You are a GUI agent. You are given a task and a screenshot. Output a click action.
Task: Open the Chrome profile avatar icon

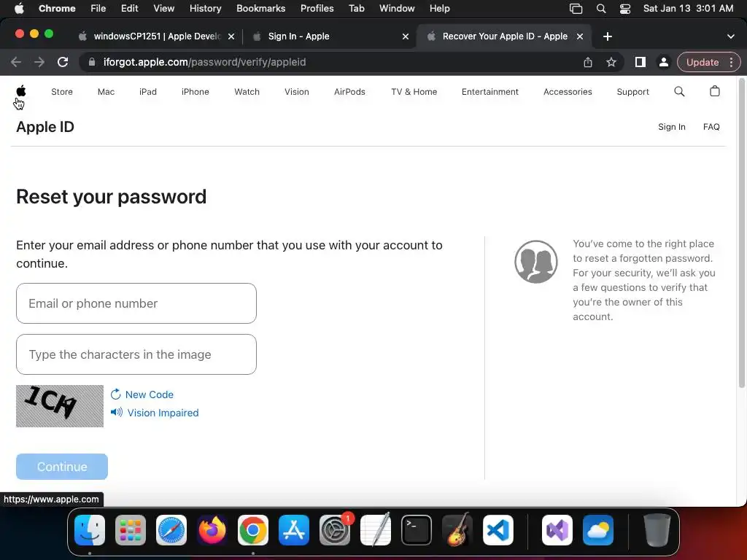(663, 62)
